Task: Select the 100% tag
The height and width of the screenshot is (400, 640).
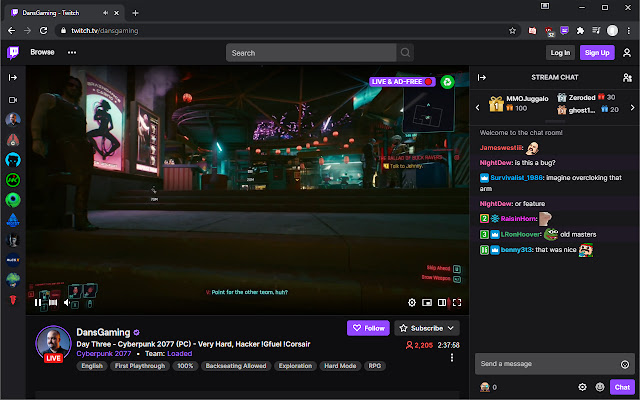Action: point(185,366)
